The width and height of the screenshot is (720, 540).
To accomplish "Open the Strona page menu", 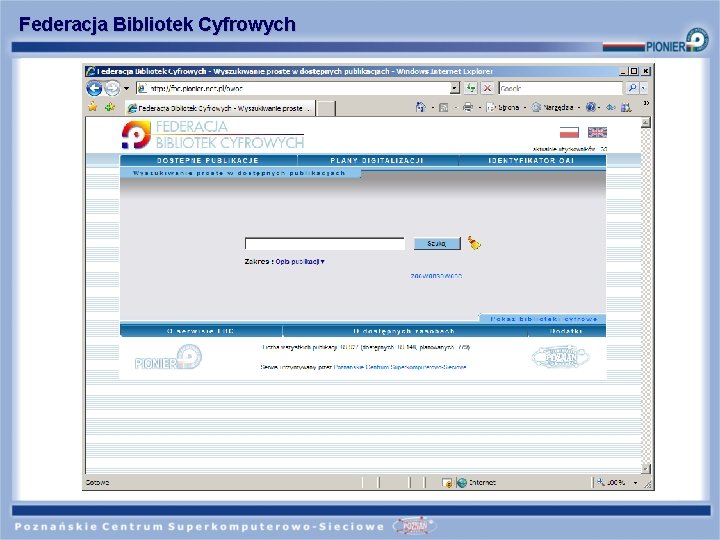I will (x=506, y=107).
